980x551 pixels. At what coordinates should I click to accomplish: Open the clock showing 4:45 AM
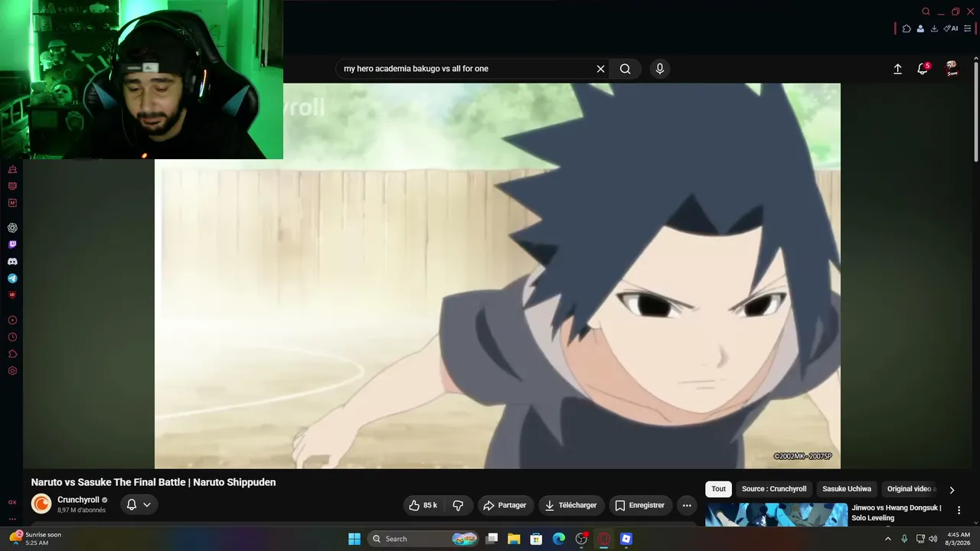pyautogui.click(x=959, y=539)
